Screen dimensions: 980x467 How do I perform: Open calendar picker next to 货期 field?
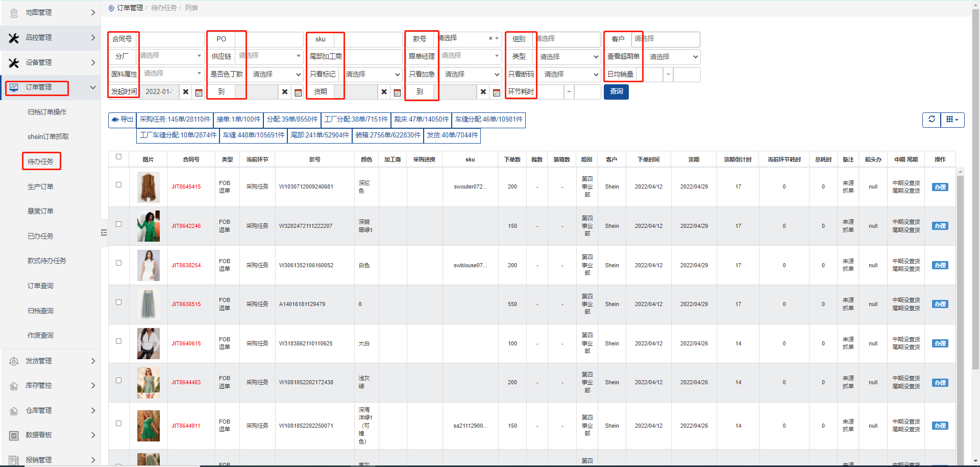[397, 92]
